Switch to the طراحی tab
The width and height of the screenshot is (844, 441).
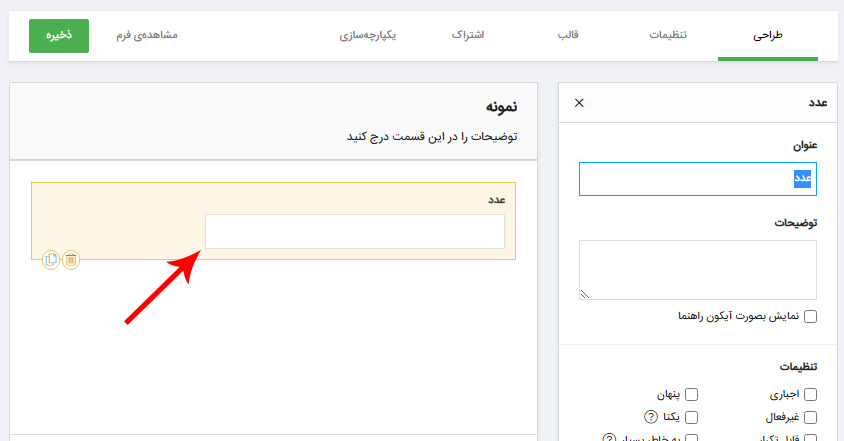(767, 35)
